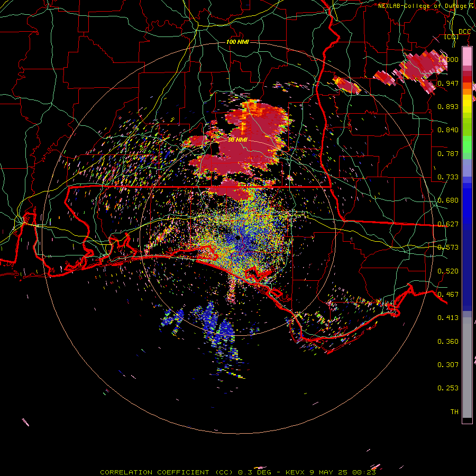Screen dimensions: 476x476
Task: Click the 0.467 scale value
Action: [x=448, y=295]
